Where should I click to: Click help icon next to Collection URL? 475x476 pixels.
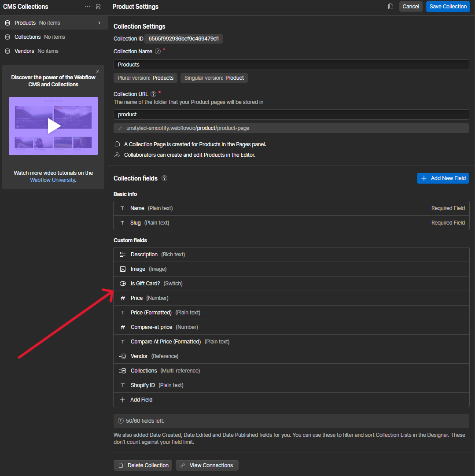pos(153,94)
